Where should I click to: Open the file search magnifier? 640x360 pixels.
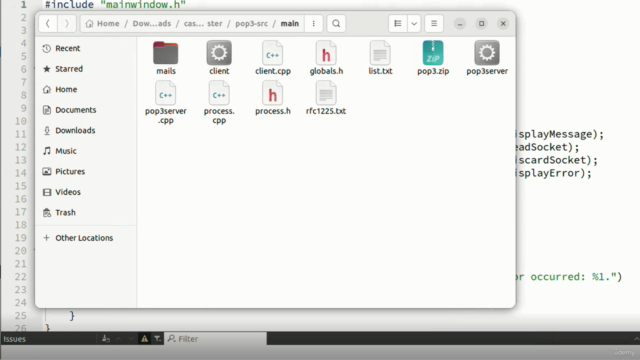[x=336, y=24]
